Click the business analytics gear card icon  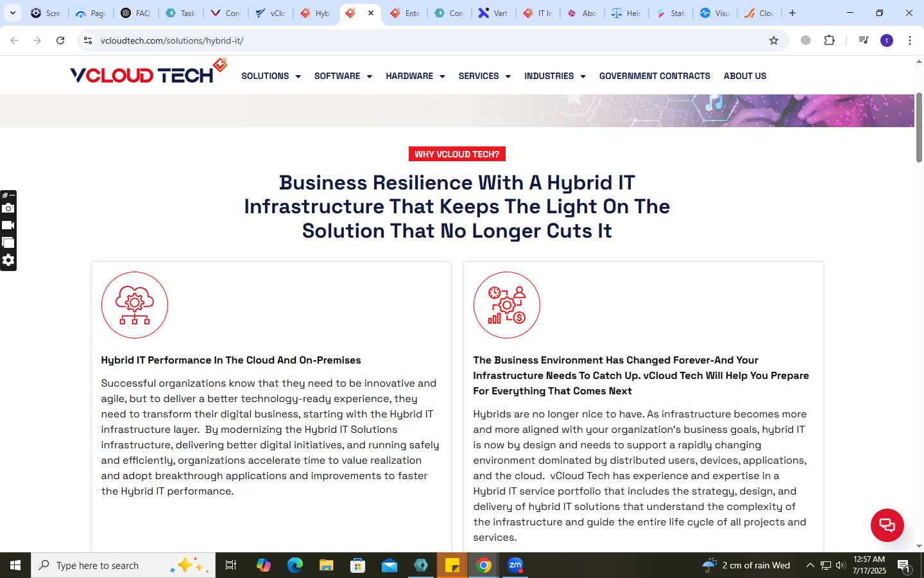coord(507,305)
